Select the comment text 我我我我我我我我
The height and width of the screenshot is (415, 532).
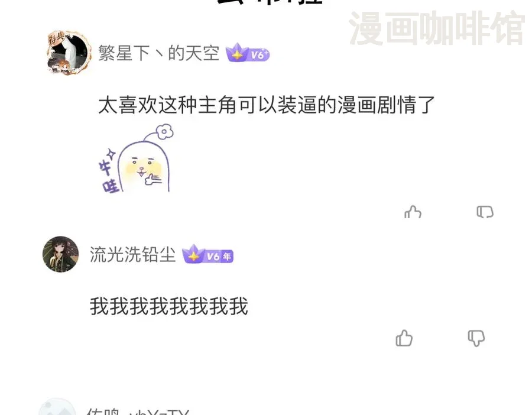169,306
